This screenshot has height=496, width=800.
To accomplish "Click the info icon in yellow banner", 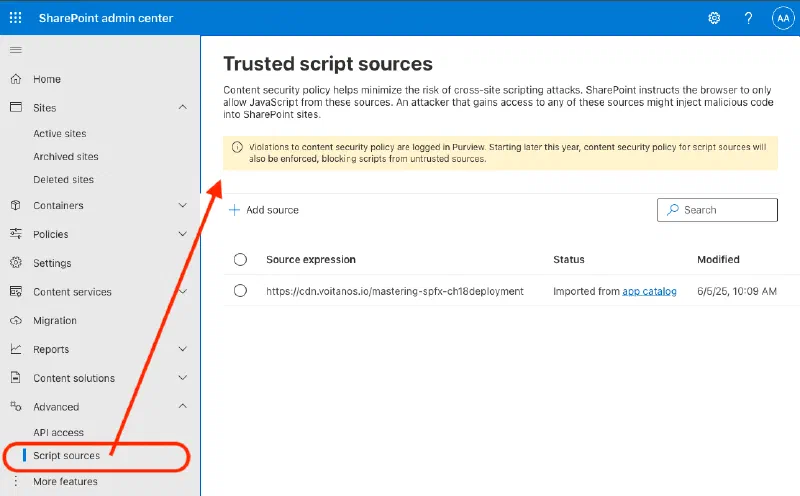I will pyautogui.click(x=237, y=147).
